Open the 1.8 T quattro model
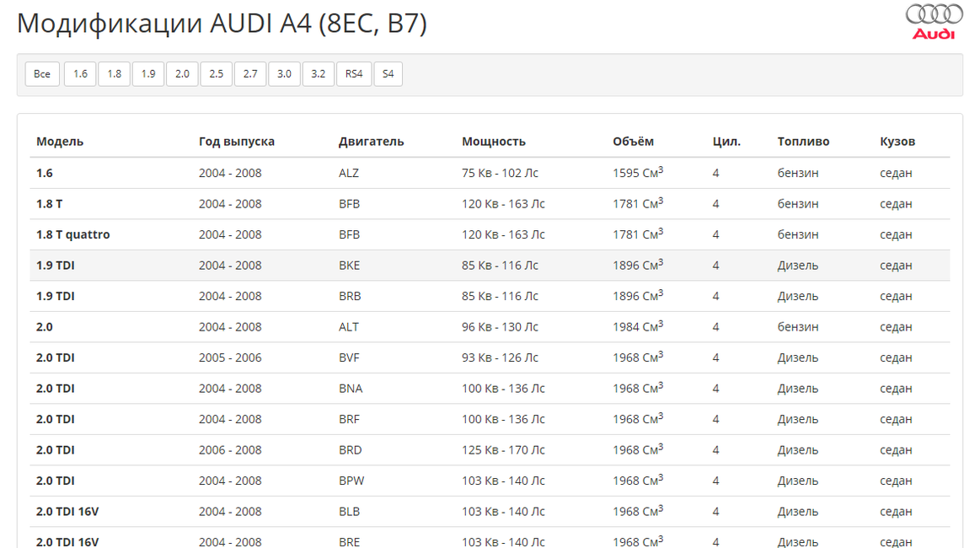The height and width of the screenshot is (548, 980). coord(72,234)
